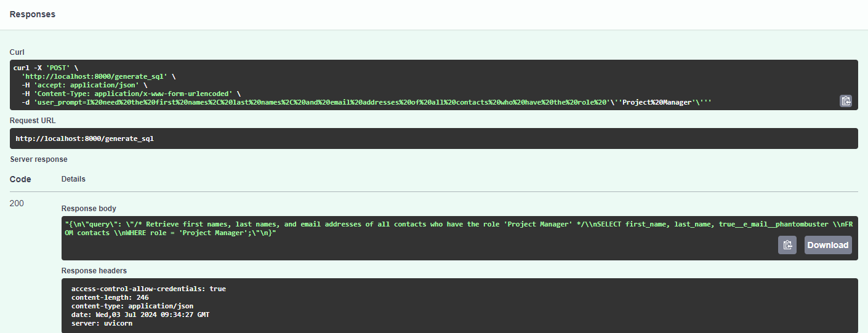Click the 200 status code

17,203
